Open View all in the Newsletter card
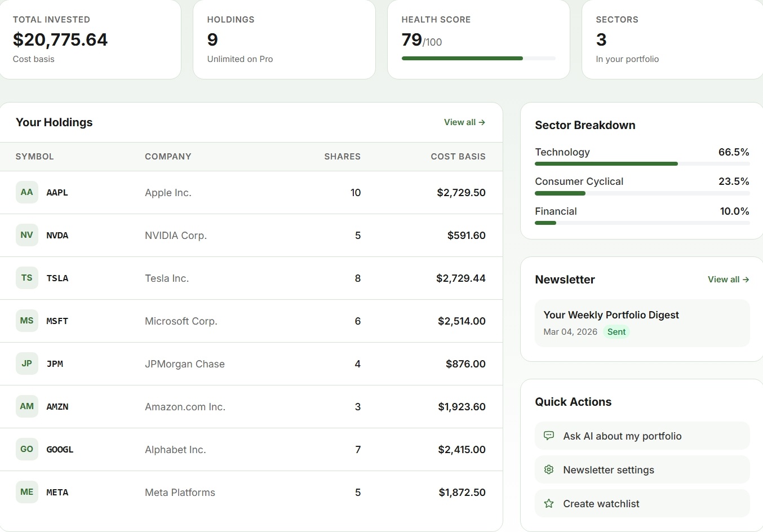The height and width of the screenshot is (532, 763). (x=728, y=280)
